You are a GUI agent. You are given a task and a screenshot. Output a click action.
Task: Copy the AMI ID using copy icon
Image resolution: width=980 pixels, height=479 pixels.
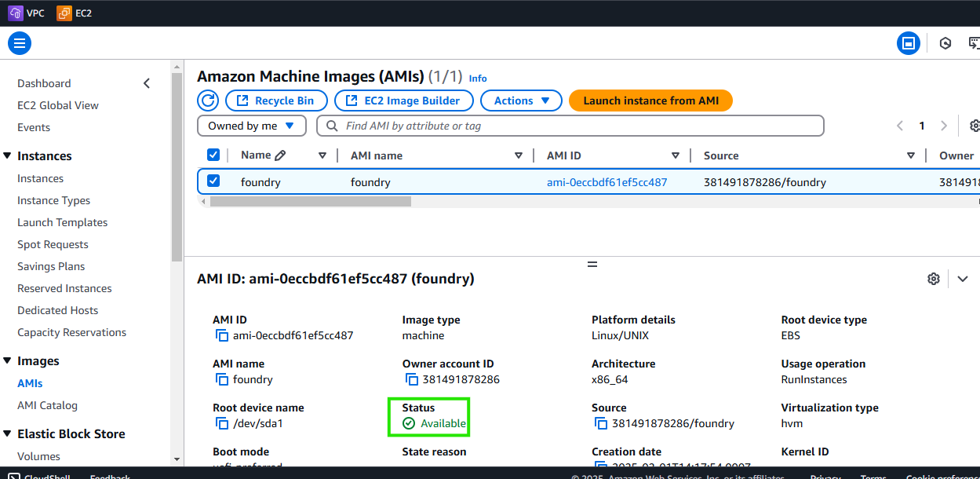(x=221, y=336)
